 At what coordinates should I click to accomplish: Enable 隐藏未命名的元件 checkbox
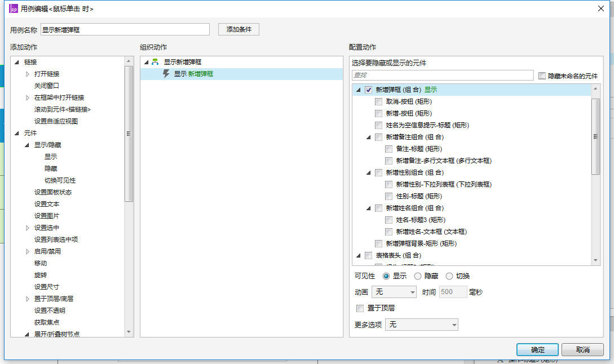542,76
